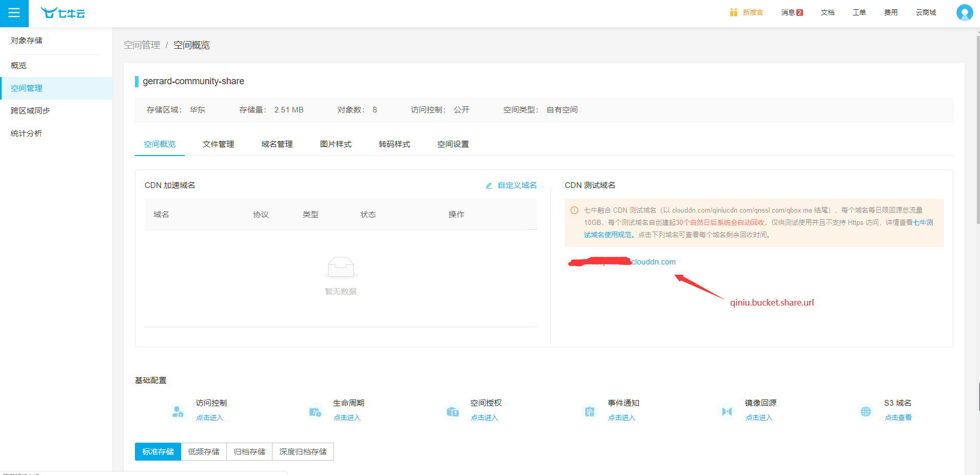Click the 状态 column header
980x475 pixels.
[368, 215]
